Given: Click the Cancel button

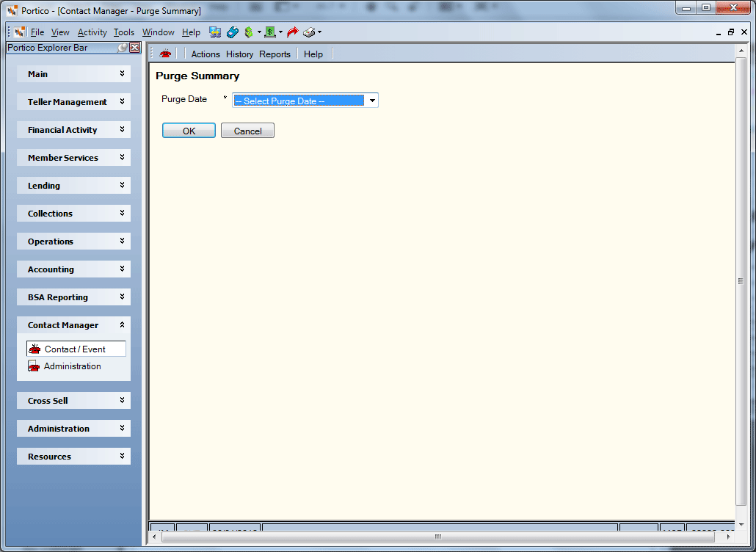Looking at the screenshot, I should pos(248,131).
